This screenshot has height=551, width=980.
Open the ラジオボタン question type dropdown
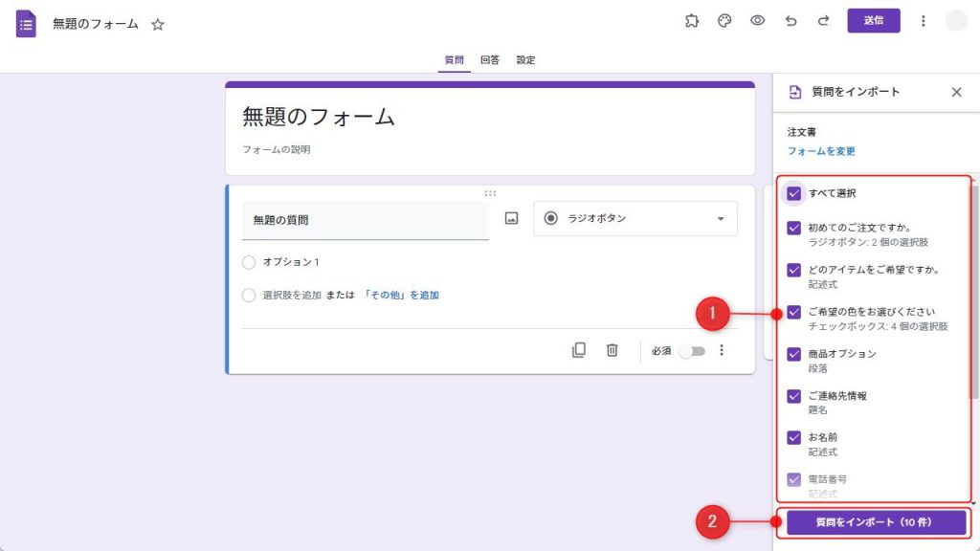coord(635,219)
